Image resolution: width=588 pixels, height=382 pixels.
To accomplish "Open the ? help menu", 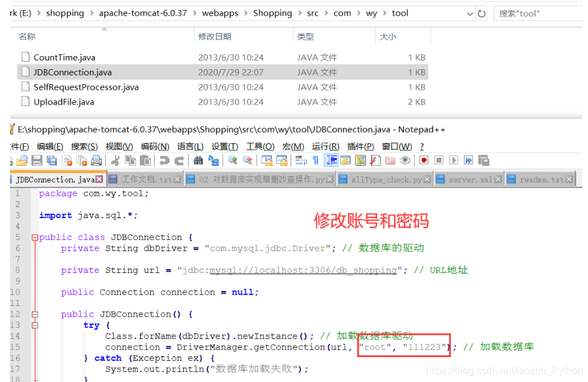I will tap(422, 146).
